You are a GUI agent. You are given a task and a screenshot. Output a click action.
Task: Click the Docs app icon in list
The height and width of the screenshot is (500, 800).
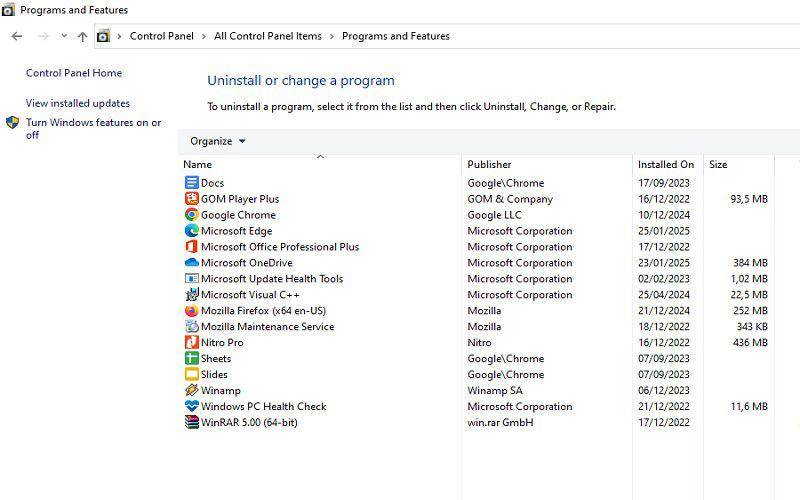coord(191,183)
